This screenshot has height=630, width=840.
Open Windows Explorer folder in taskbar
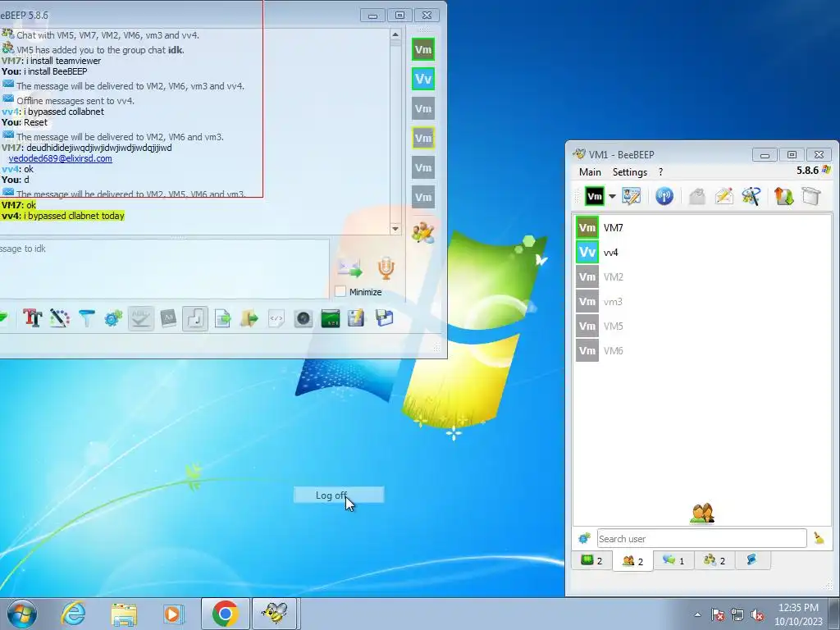pyautogui.click(x=124, y=614)
